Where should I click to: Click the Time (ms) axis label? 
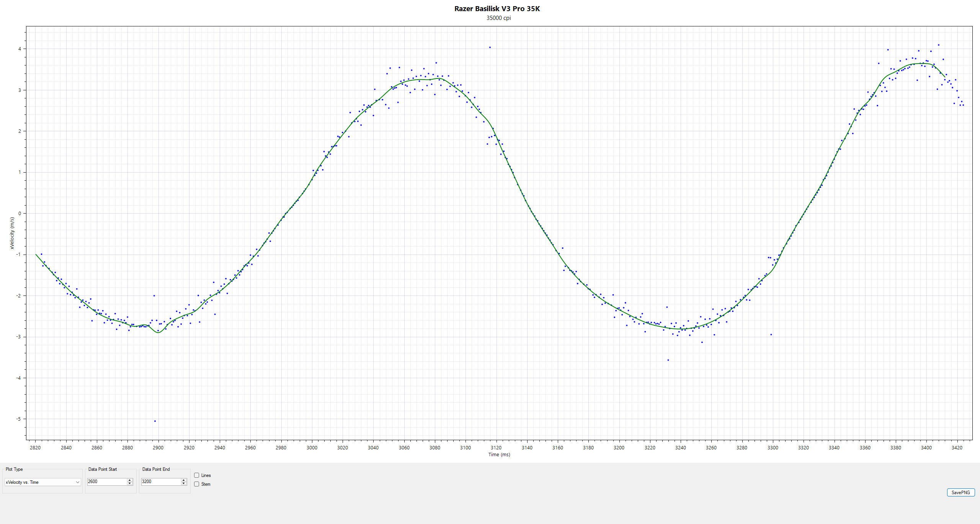point(499,455)
